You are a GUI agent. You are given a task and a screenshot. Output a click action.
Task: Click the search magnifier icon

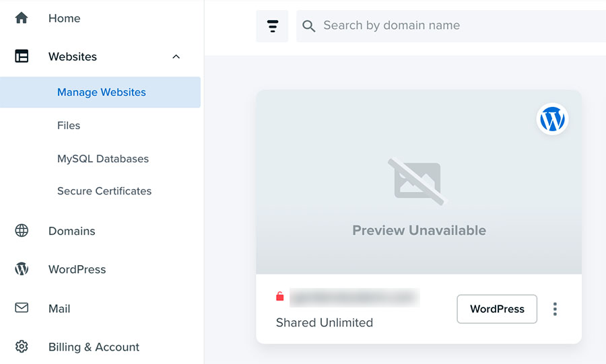[309, 26]
